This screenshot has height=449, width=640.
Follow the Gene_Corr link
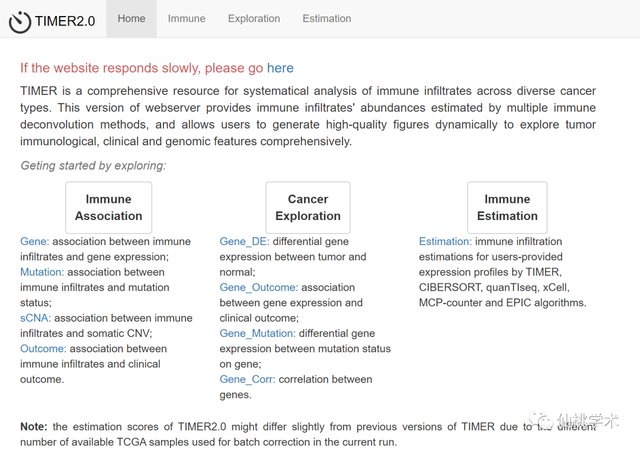246,380
